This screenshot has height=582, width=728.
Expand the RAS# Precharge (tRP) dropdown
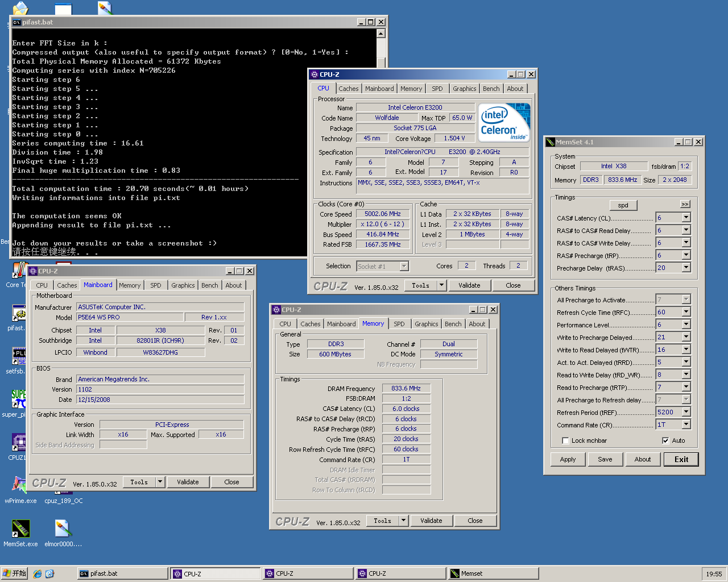(686, 255)
